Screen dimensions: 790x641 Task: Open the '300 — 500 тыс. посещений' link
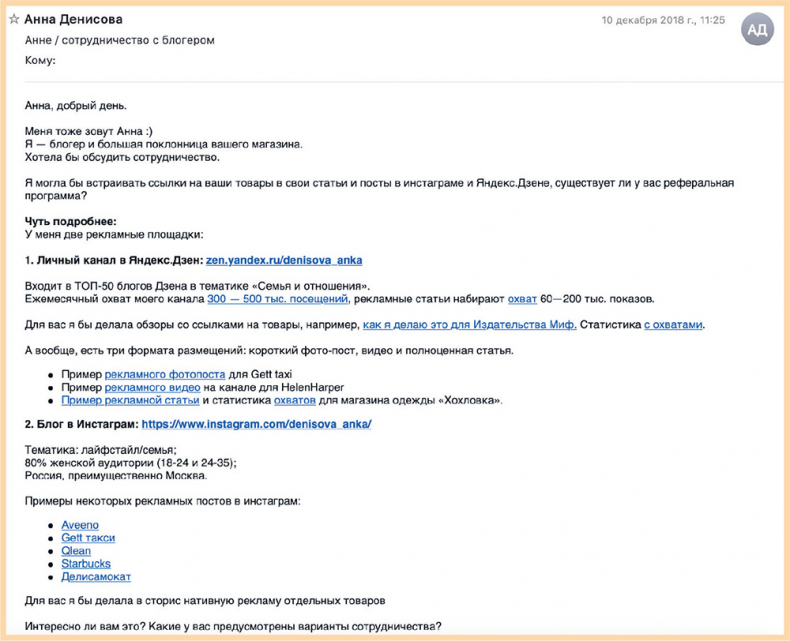(278, 298)
